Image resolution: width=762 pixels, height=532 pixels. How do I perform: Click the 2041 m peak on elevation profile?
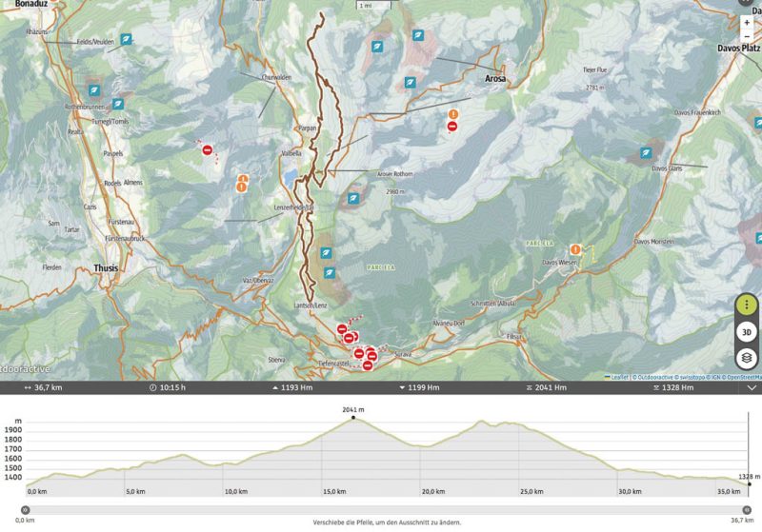(353, 417)
